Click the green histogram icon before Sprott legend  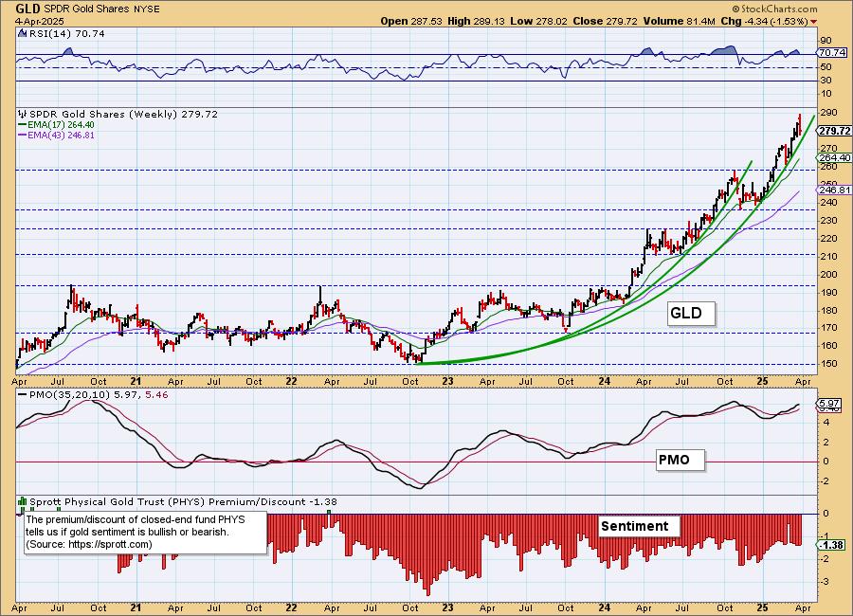point(23,501)
